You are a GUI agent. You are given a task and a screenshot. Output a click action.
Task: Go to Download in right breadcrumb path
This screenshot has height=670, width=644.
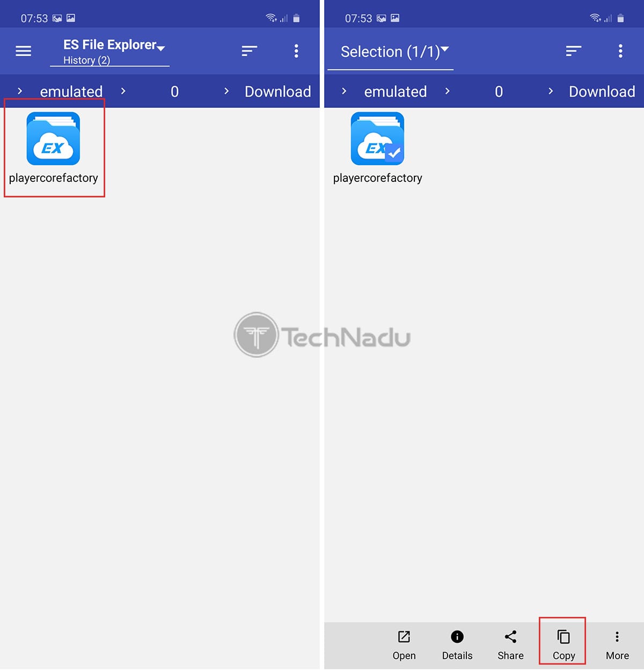click(602, 92)
